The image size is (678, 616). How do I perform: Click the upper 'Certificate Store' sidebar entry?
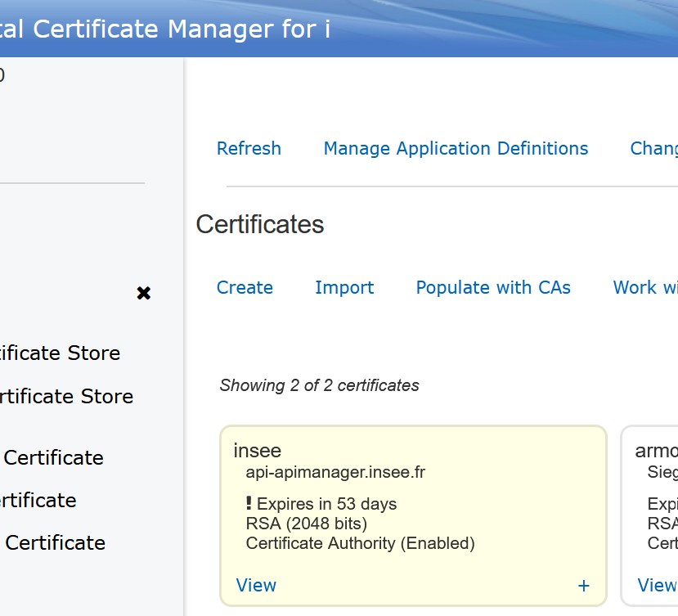59,353
